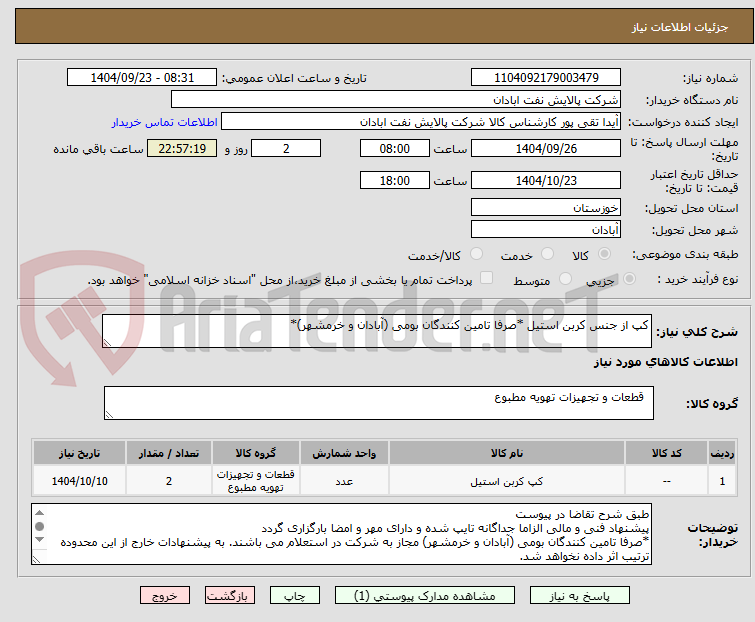The width and height of the screenshot is (755, 622).
Task: Click the request creator field آیدا تقی پور
Action: 421,122
